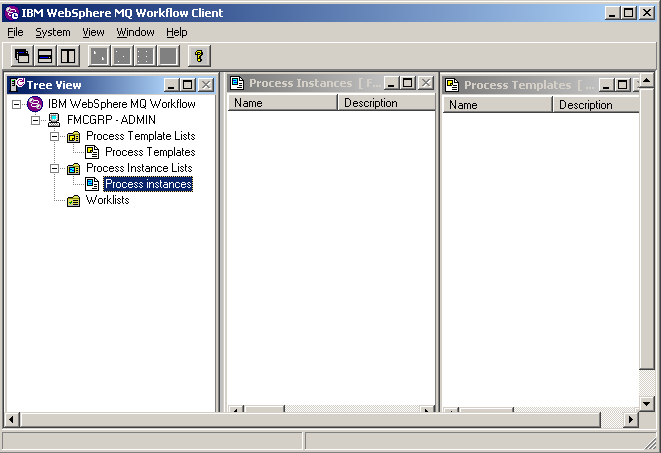Image resolution: width=661 pixels, height=453 pixels.
Task: Click the Tile horizontally toolbar icon
Action: coord(45,56)
